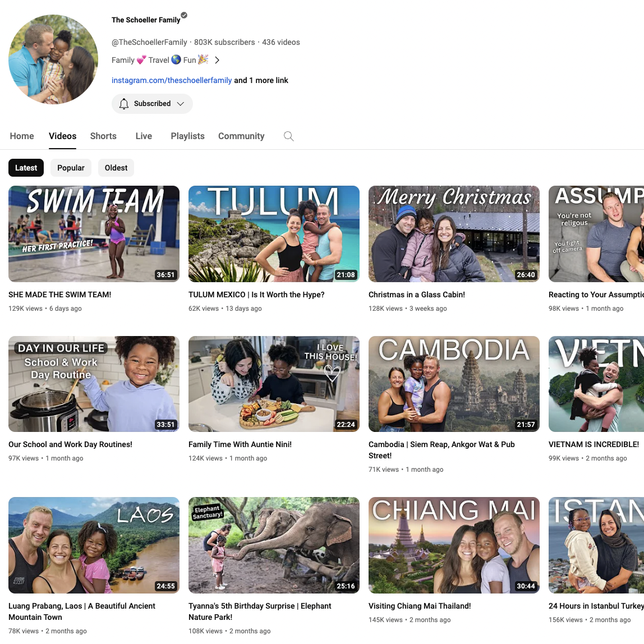Viewport: 644px width, 644px height.
Task: Open the Community tab
Action: [241, 136]
